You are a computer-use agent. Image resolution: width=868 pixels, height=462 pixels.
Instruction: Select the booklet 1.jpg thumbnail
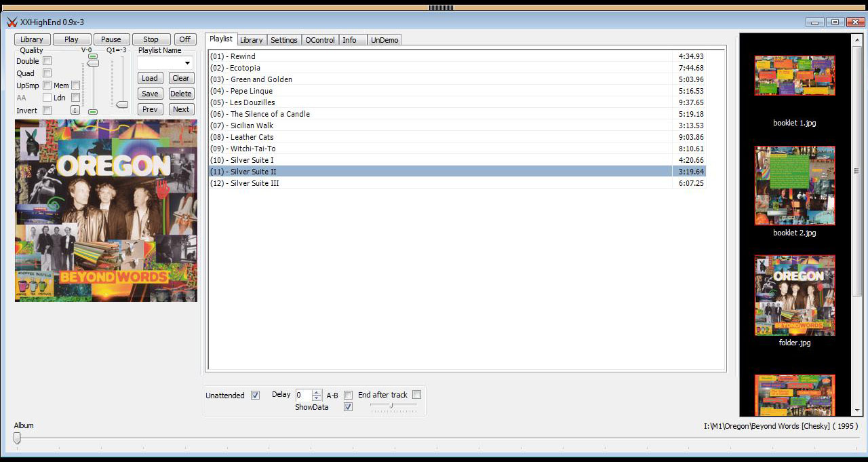[x=795, y=76]
